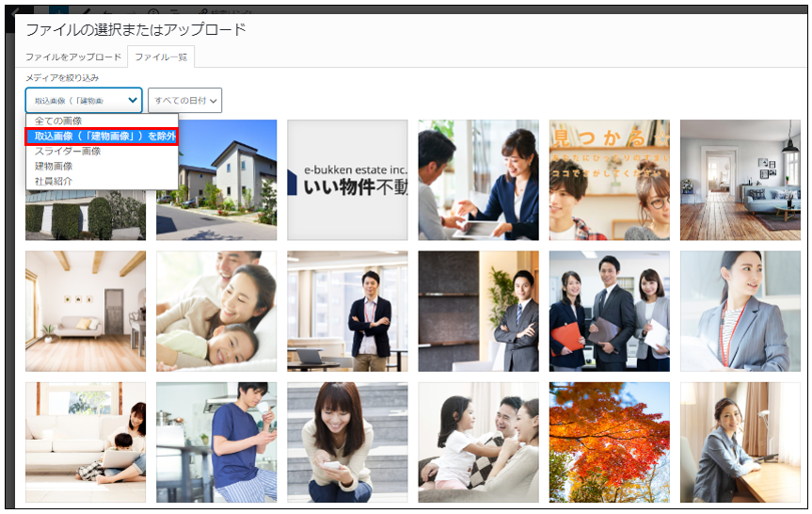Pick スライダー画像 in the filter list
This screenshot has height=514, width=812.
coord(68,151)
